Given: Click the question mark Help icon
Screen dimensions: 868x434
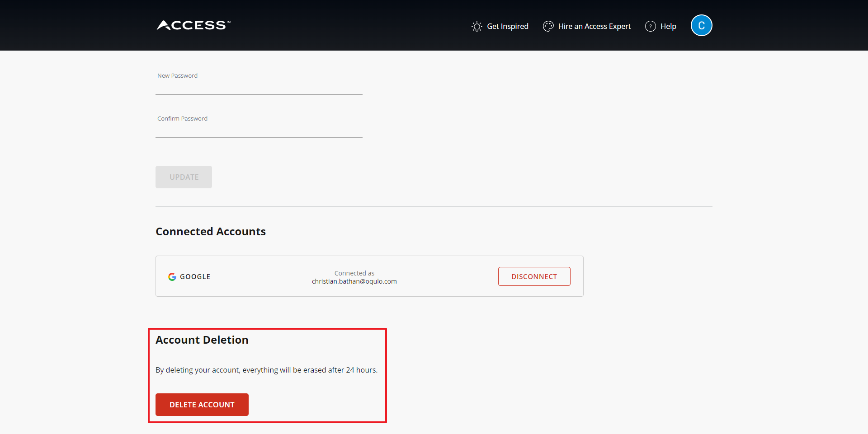Looking at the screenshot, I should pyautogui.click(x=650, y=26).
